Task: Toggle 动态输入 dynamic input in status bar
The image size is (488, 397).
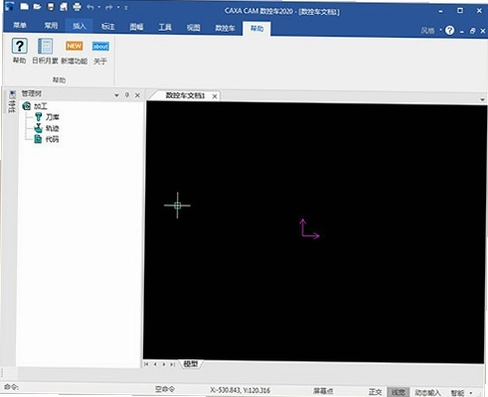Action: [x=428, y=393]
